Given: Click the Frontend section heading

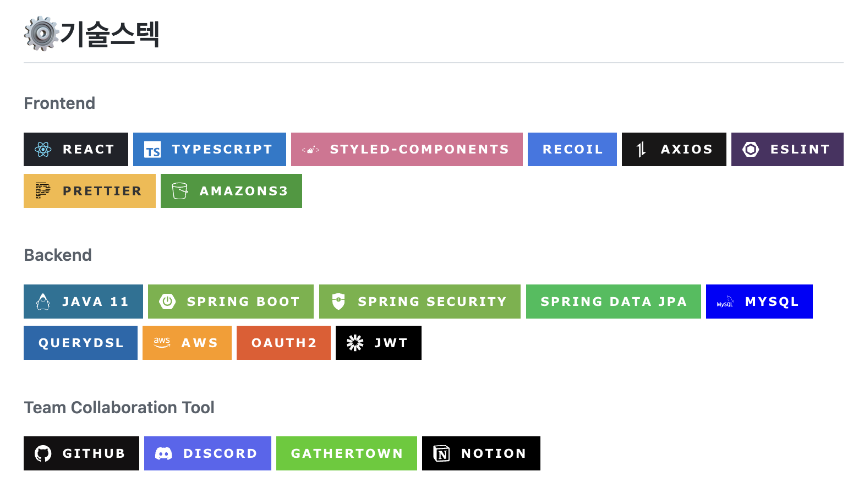Looking at the screenshot, I should pos(59,103).
